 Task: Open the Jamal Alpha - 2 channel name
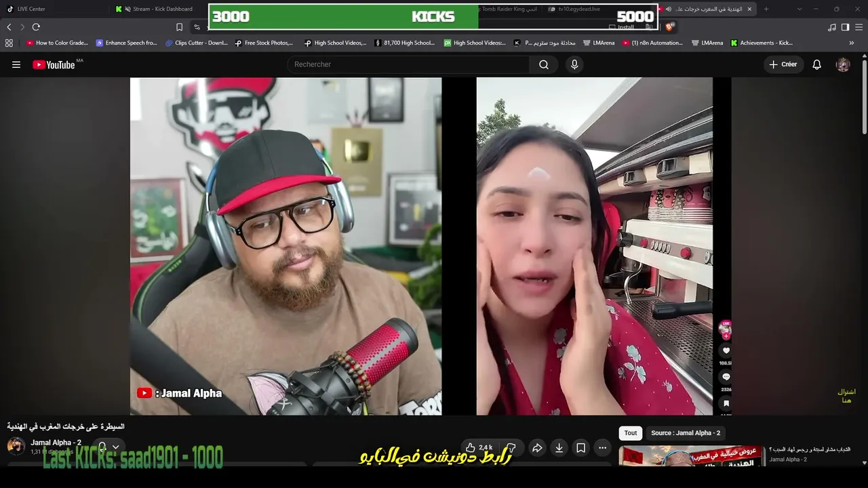tap(56, 443)
